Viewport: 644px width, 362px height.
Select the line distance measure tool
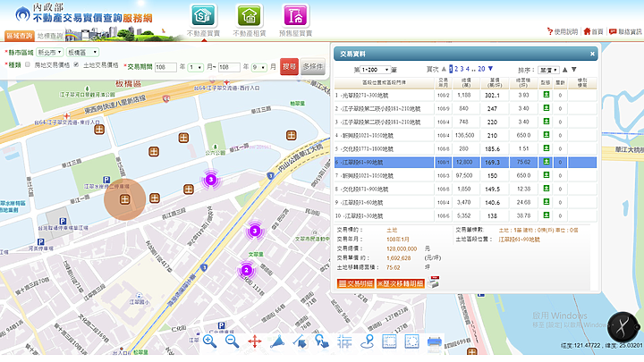pyautogui.click(x=300, y=341)
